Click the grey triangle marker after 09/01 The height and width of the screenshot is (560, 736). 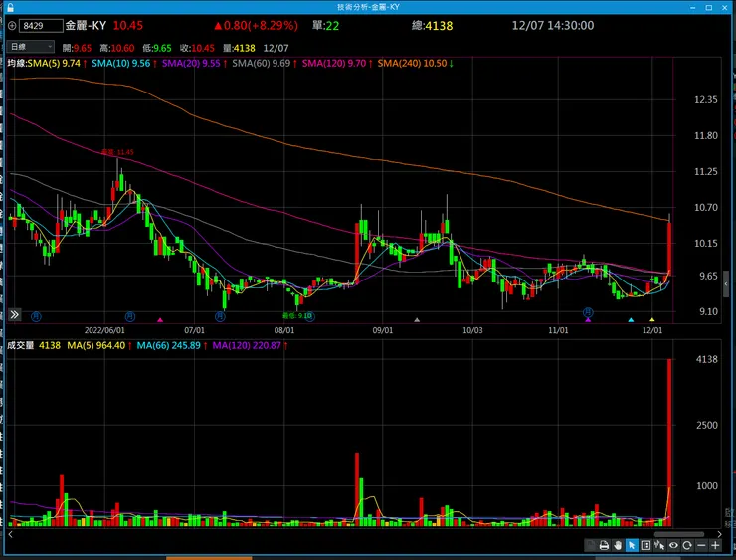coord(417,320)
